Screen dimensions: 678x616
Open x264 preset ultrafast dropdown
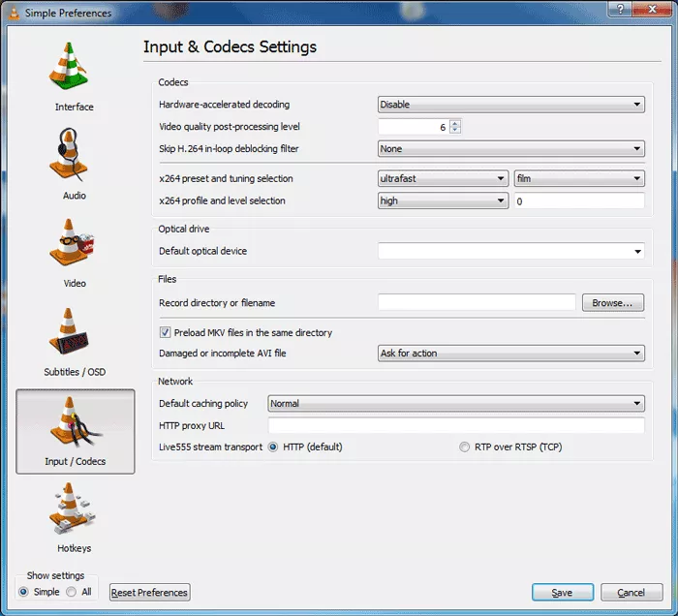(443, 178)
